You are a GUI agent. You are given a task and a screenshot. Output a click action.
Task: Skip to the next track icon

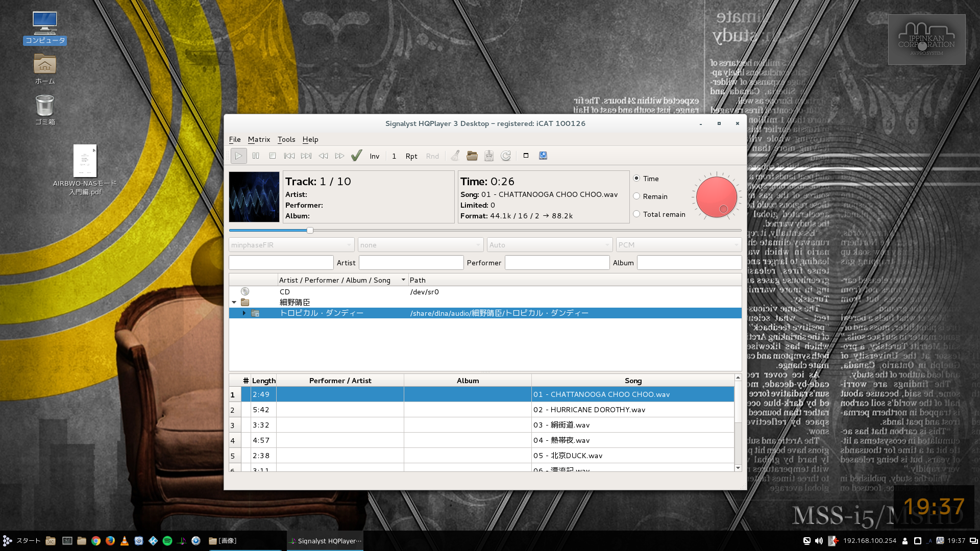point(306,156)
